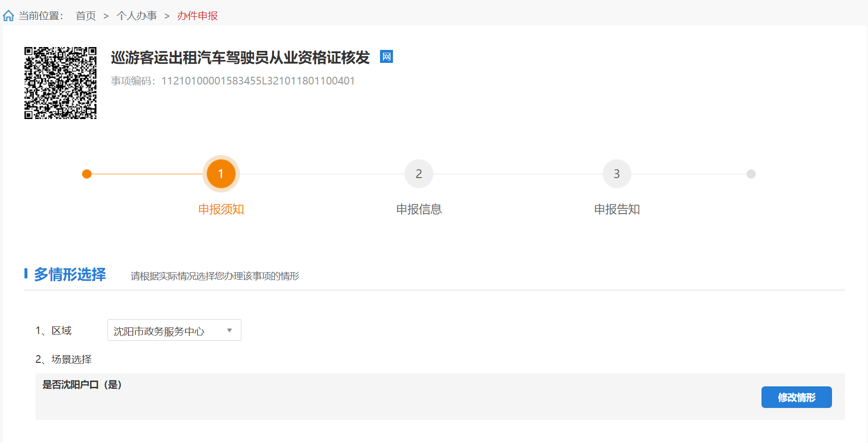Switch to the 申报信息 step label
Image resolution: width=868 pixels, height=443 pixels.
418,209
